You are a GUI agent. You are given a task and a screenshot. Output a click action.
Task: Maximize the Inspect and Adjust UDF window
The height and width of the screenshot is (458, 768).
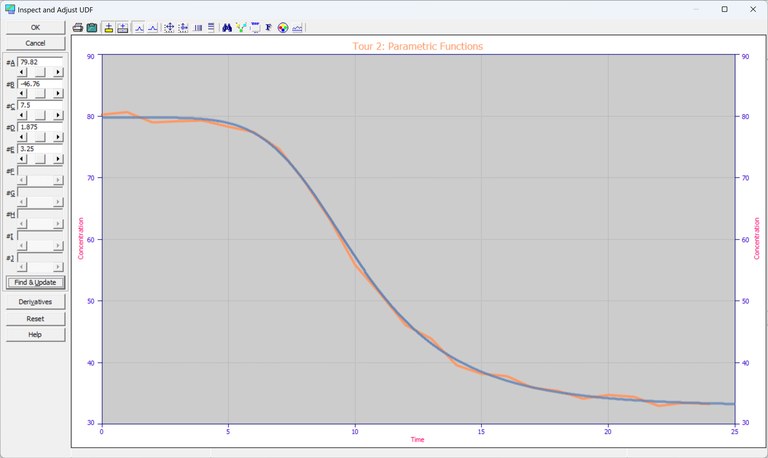[x=724, y=9]
